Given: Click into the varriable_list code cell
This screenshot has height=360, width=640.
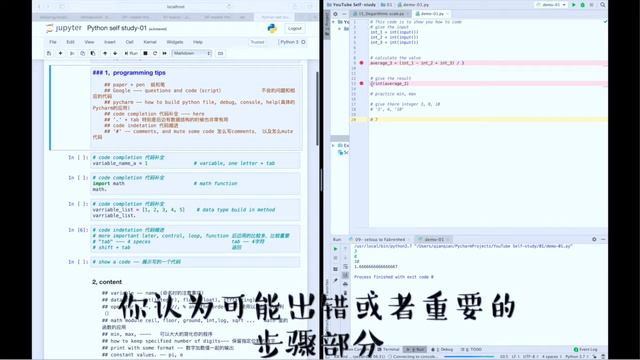Looking at the screenshot, I should [x=195, y=210].
